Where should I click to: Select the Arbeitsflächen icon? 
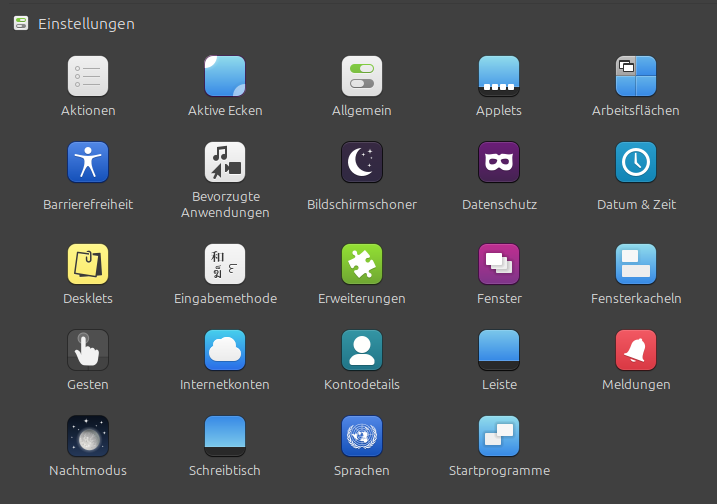click(x=636, y=76)
